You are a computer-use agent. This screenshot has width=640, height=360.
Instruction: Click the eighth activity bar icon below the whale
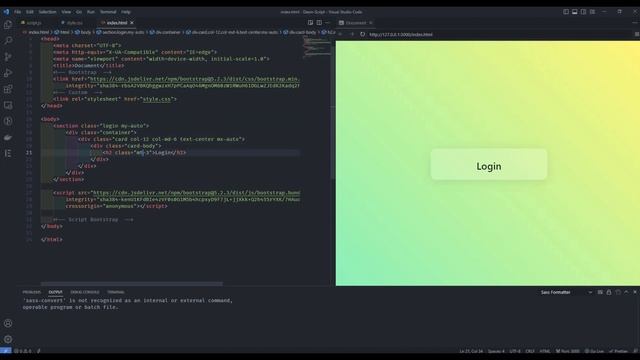point(8,153)
